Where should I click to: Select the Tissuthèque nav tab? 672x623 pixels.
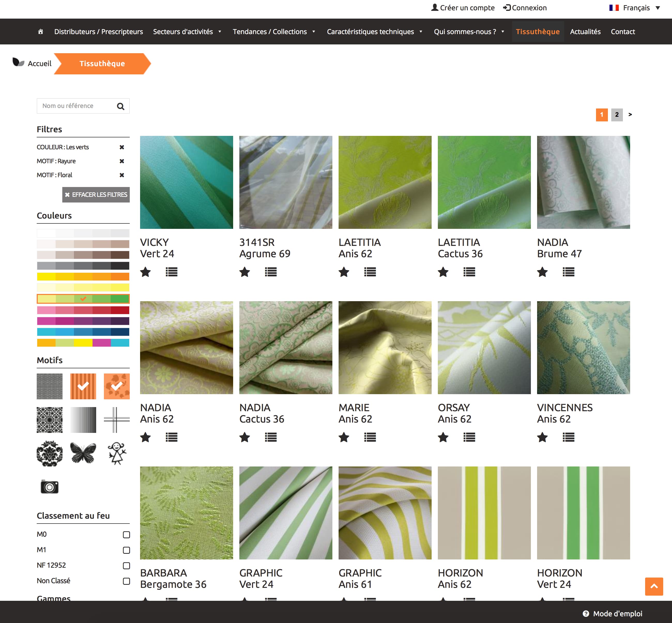(538, 32)
